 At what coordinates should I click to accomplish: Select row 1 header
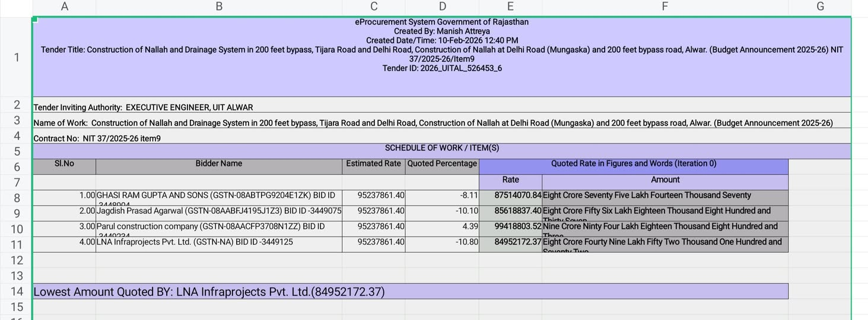[x=17, y=57]
